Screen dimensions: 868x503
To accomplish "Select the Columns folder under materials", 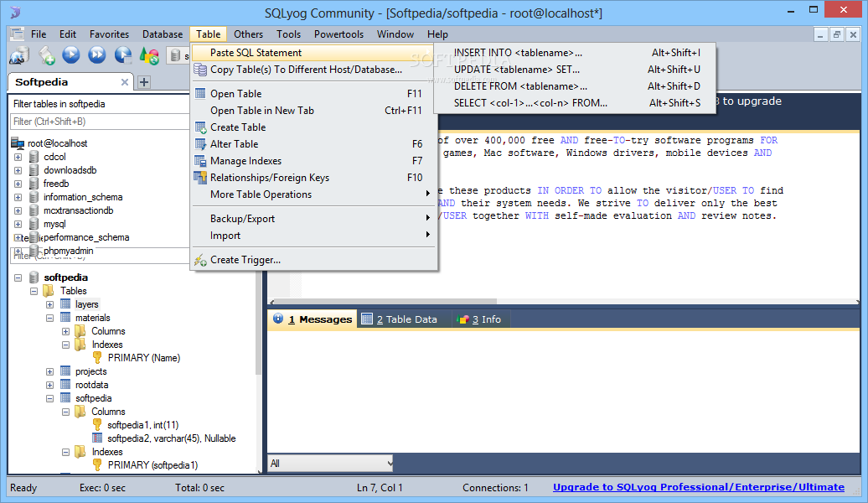I will click(x=109, y=331).
